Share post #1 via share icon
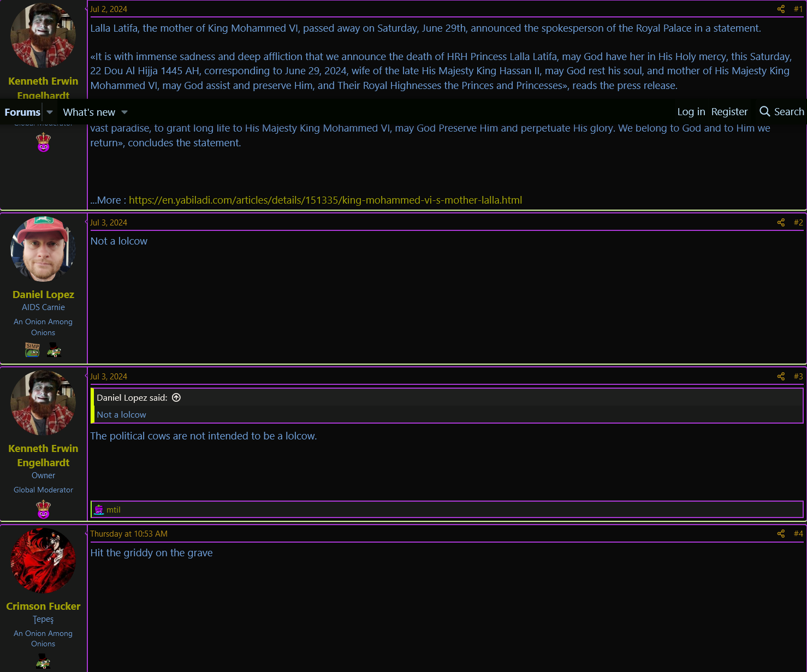807x672 pixels. 781,9
